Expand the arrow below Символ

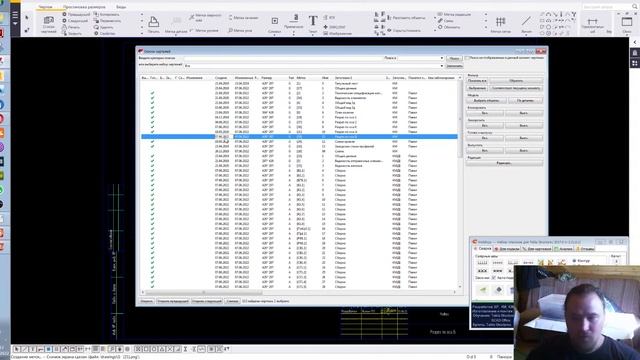(x=275, y=35)
